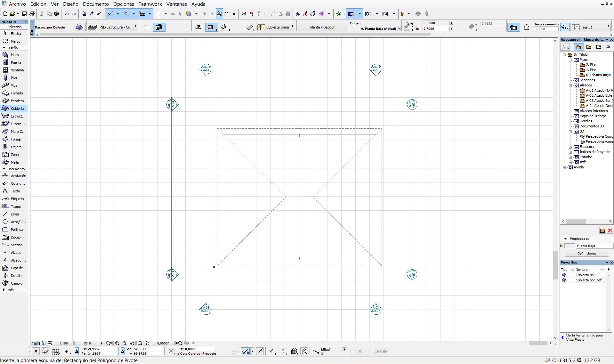Toggle the rectangular roof geometry method
614x364 pixels.
click(x=210, y=27)
